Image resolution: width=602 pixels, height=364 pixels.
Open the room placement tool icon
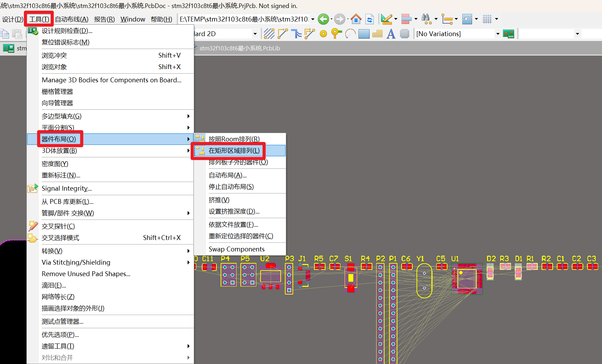click(x=467, y=19)
